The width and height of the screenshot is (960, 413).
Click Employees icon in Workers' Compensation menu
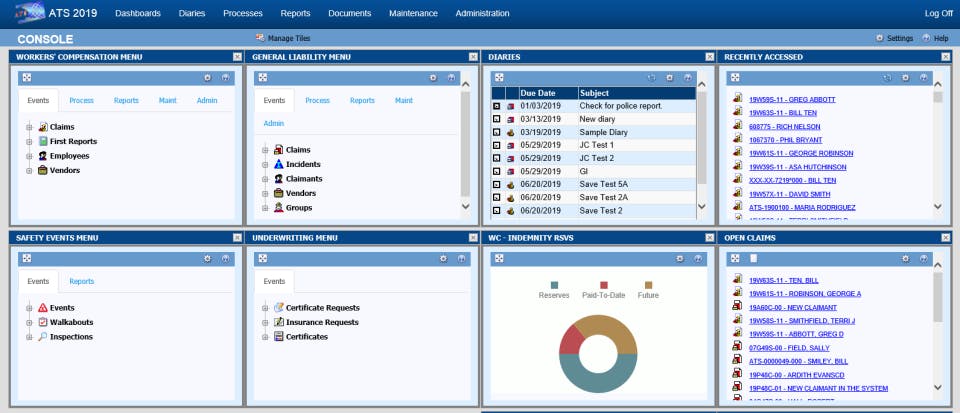click(x=43, y=156)
